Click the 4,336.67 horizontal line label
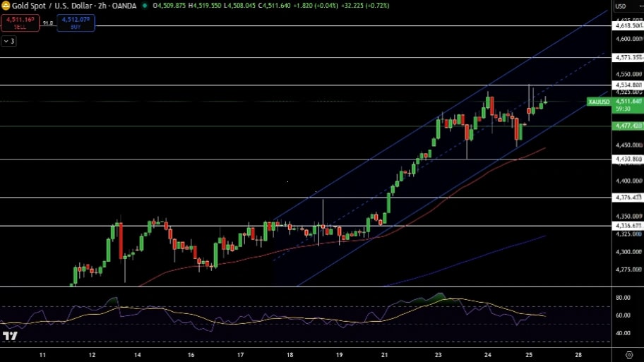Viewport: 644px width, 362px height. click(x=628, y=226)
